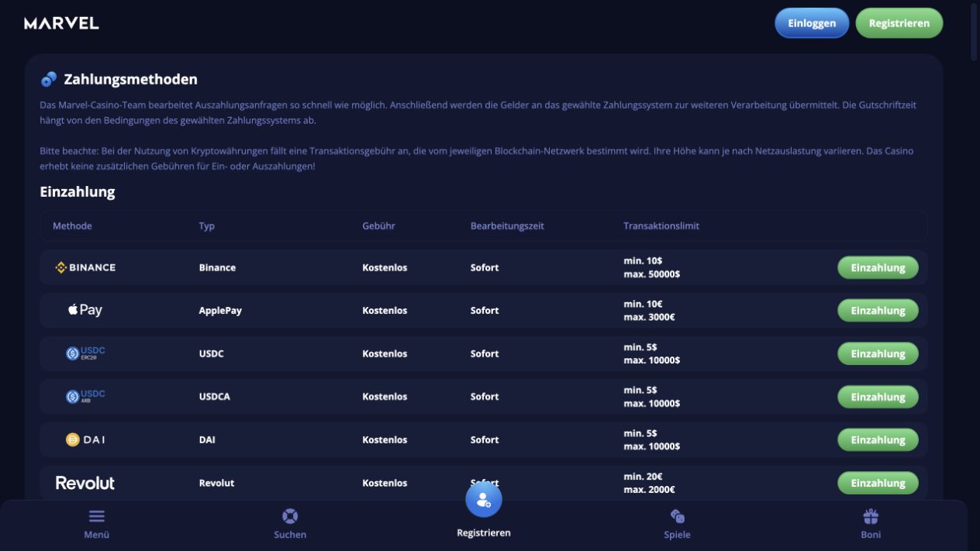This screenshot has height=551, width=980.
Task: Click the DAI coin logo
Action: (x=85, y=439)
